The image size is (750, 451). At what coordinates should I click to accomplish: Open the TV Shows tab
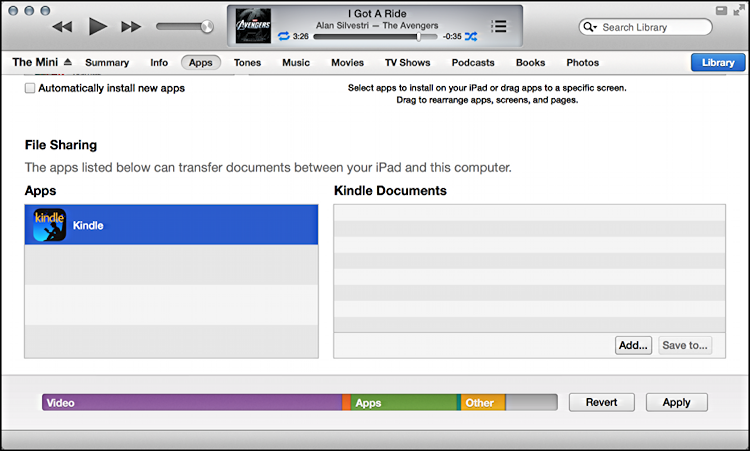pyautogui.click(x=407, y=62)
